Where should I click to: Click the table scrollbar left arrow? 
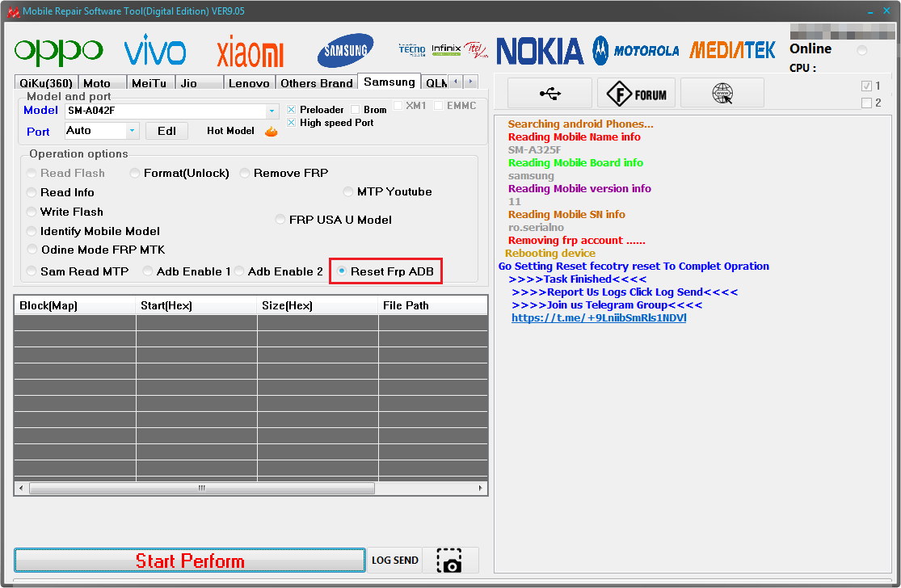[21, 488]
